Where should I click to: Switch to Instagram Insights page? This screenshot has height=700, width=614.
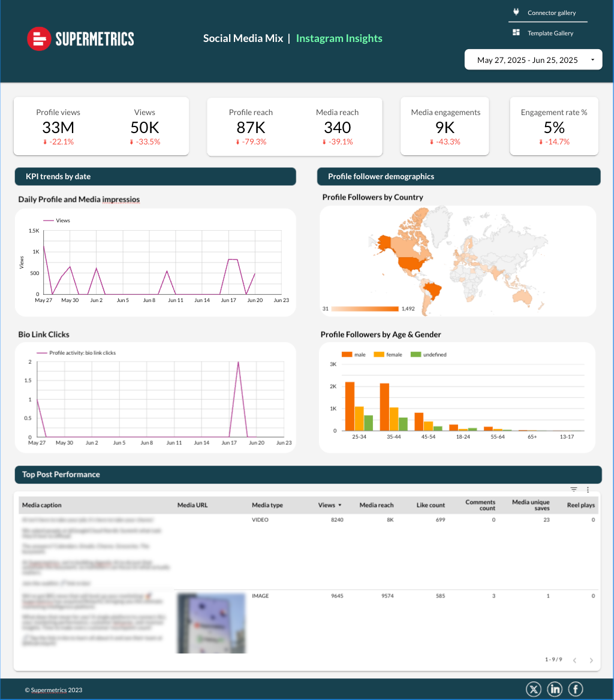(339, 38)
